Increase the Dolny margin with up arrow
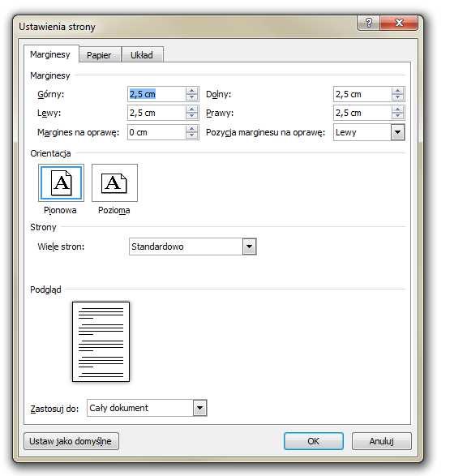450x476 pixels. 397,91
